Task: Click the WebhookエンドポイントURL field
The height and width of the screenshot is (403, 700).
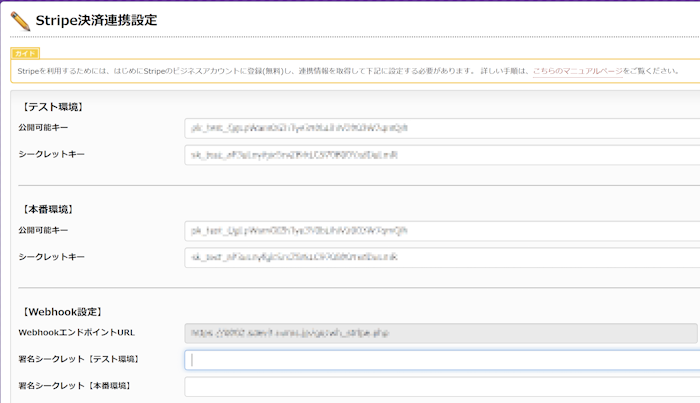Action: (x=441, y=333)
